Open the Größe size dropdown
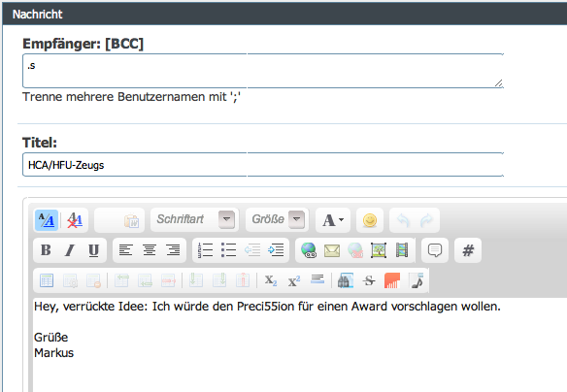567x392 pixels. pos(278,219)
